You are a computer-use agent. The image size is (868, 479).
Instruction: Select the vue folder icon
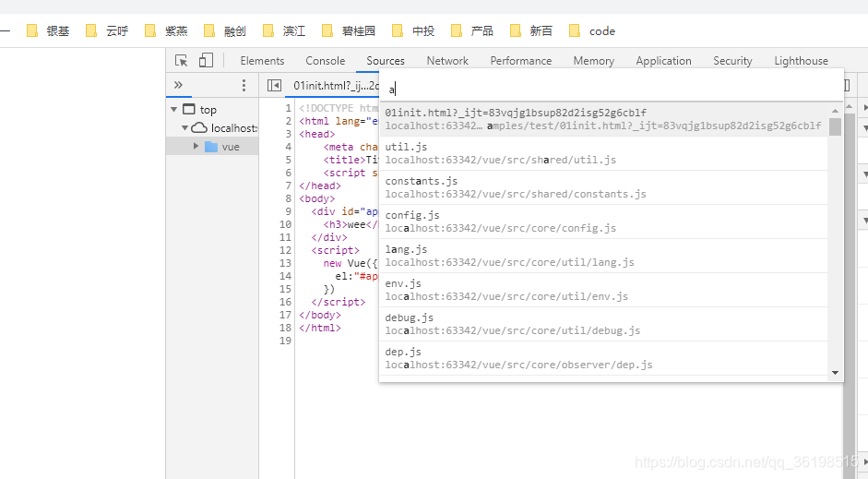(x=211, y=147)
